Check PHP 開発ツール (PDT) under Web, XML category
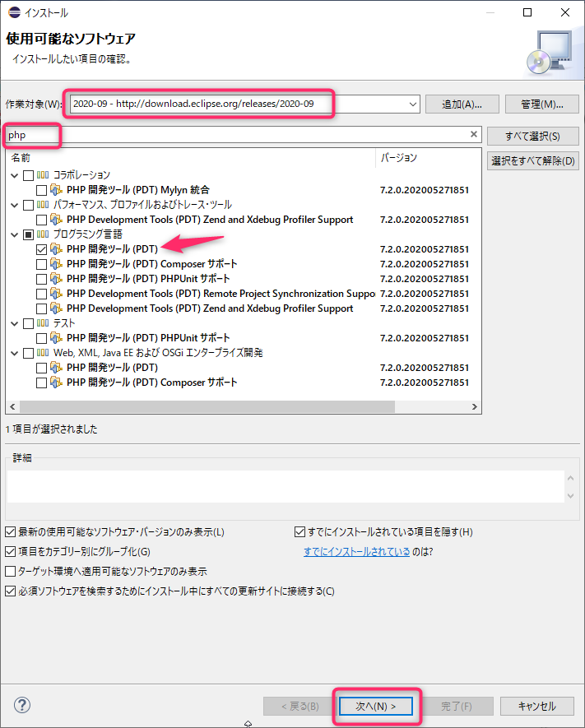Screen dimensions: 585x728 click(x=41, y=369)
